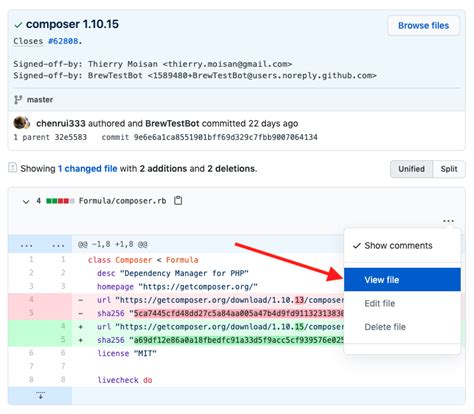Open issue link #62808
Viewport: 474px width, 414px height.
[63, 41]
